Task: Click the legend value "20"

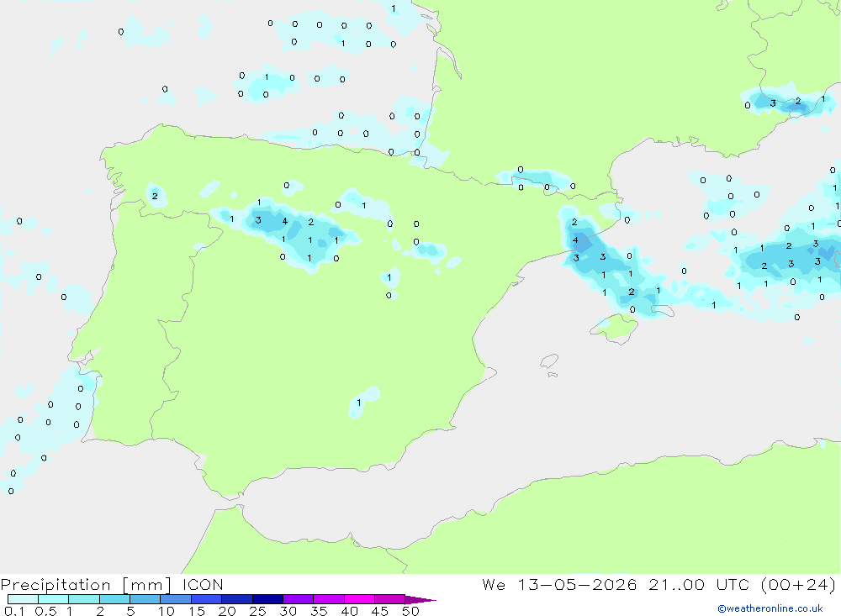Action: click(x=227, y=611)
